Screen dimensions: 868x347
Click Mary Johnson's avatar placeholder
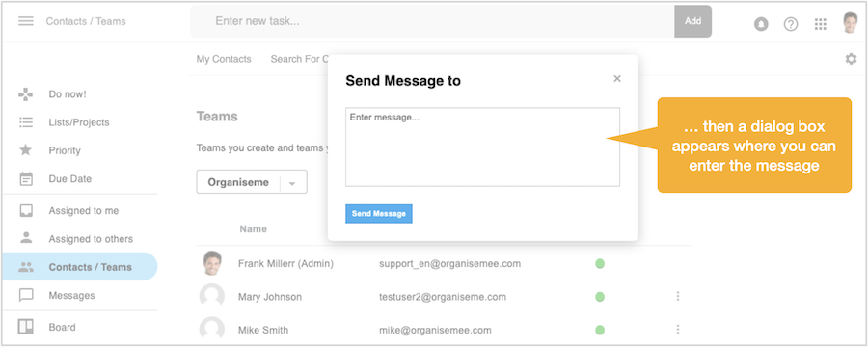(x=212, y=296)
